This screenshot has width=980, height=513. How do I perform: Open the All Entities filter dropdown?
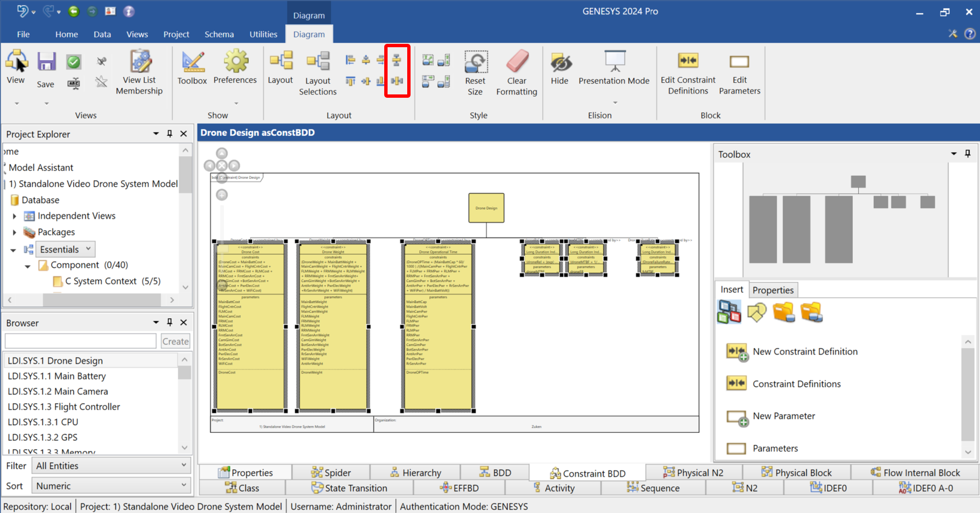point(184,465)
